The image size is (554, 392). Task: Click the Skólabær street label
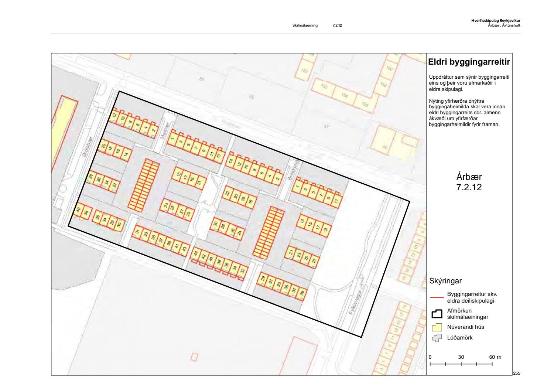tap(86, 147)
